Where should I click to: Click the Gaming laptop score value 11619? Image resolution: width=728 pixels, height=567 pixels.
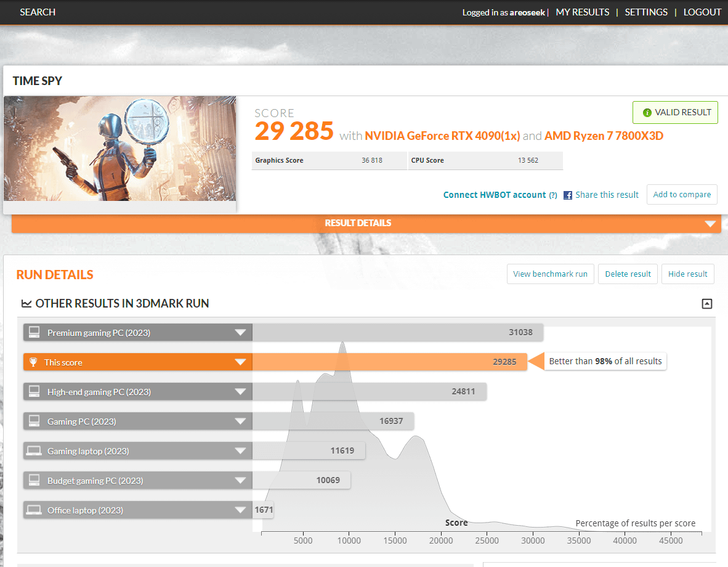(x=342, y=451)
